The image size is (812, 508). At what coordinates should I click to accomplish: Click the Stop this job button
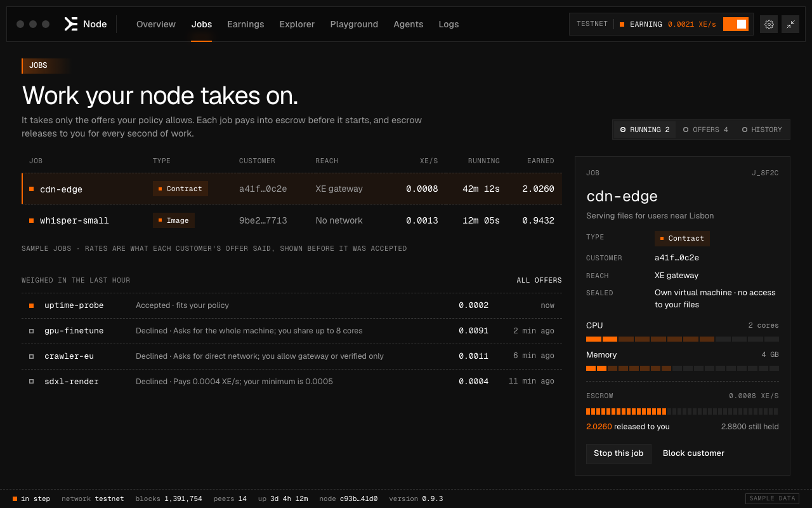click(x=619, y=453)
